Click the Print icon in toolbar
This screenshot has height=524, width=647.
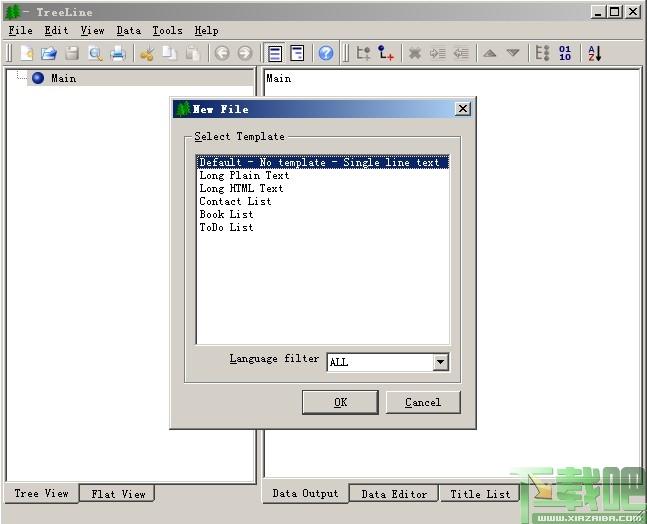(x=118, y=54)
